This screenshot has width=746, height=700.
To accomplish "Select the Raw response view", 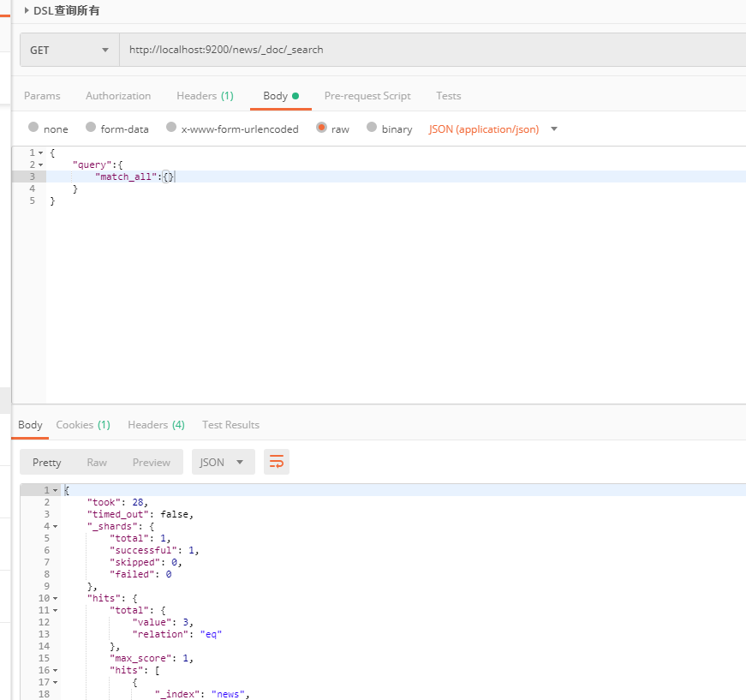I will 97,462.
